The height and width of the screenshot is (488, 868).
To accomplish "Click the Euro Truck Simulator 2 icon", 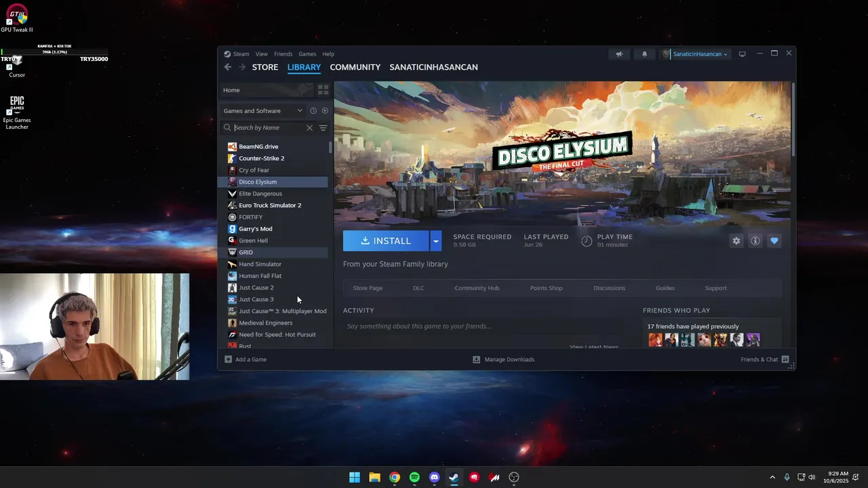I will coord(232,205).
